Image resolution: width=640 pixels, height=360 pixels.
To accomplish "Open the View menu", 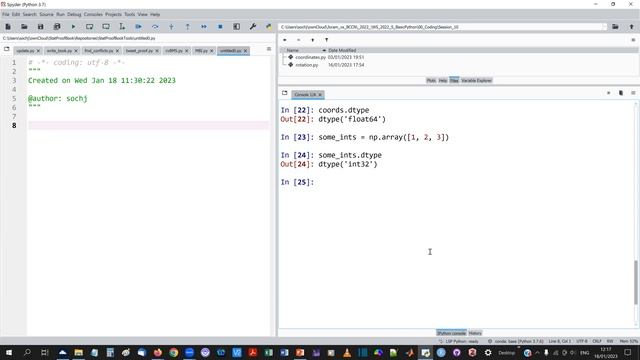I will click(x=142, y=14).
